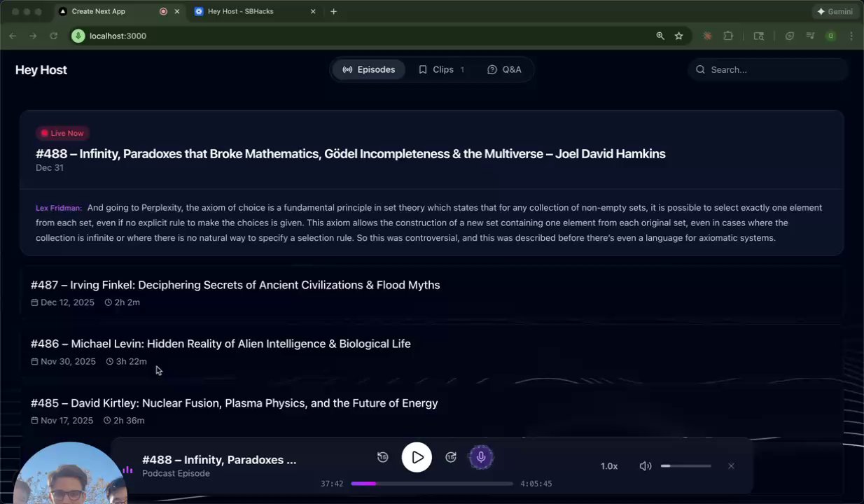Bookmark this page with the star
Image resolution: width=864 pixels, height=504 pixels.
678,36
